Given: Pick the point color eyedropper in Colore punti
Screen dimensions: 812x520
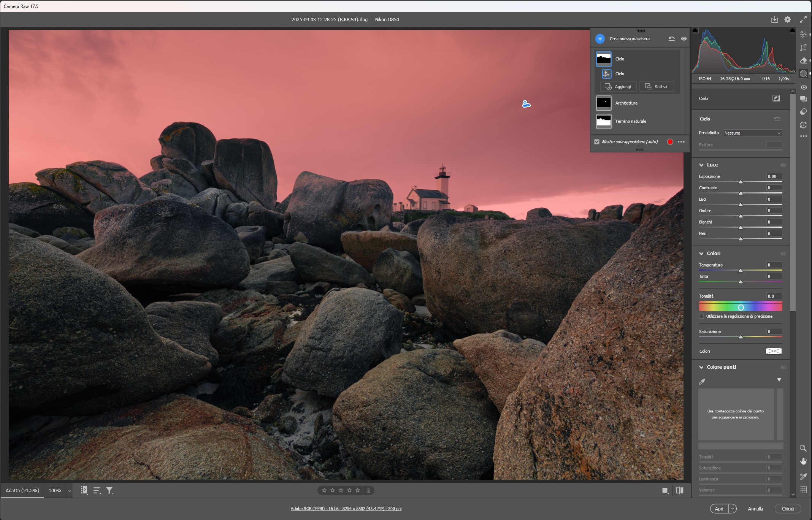Looking at the screenshot, I should (x=702, y=381).
